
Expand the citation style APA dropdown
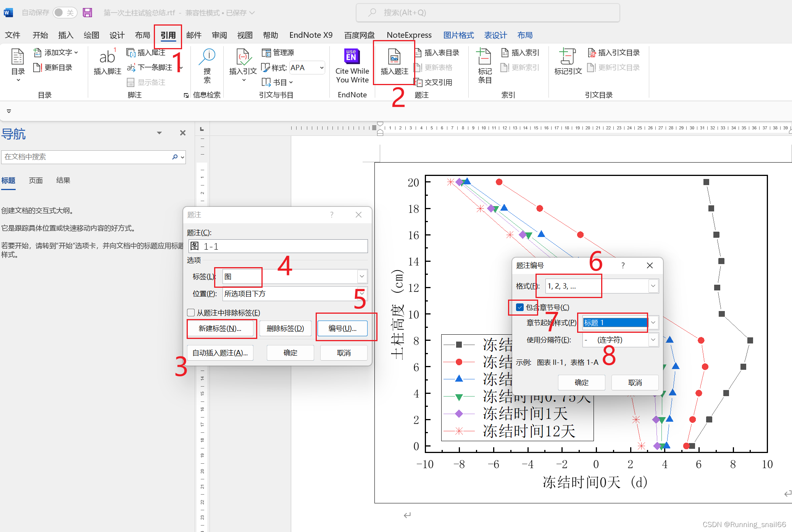coord(322,68)
